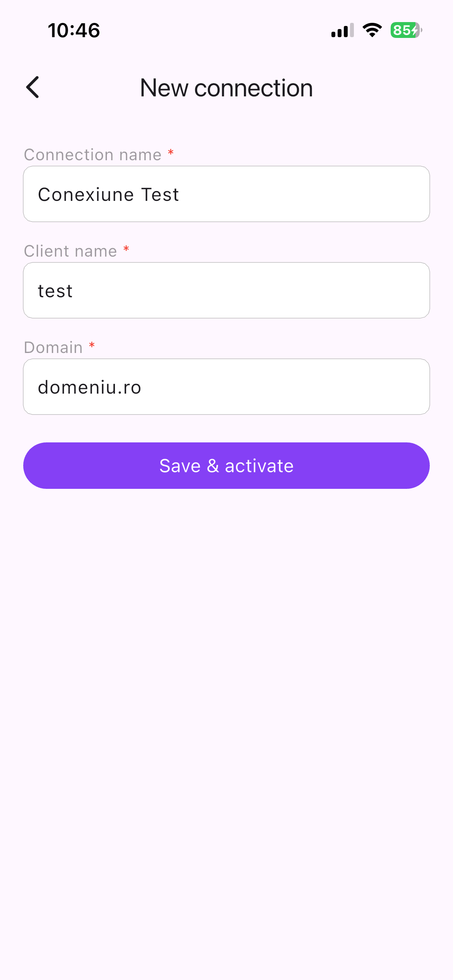Focus the Domain input field
Viewport: 453px width, 980px height.
coord(226,387)
